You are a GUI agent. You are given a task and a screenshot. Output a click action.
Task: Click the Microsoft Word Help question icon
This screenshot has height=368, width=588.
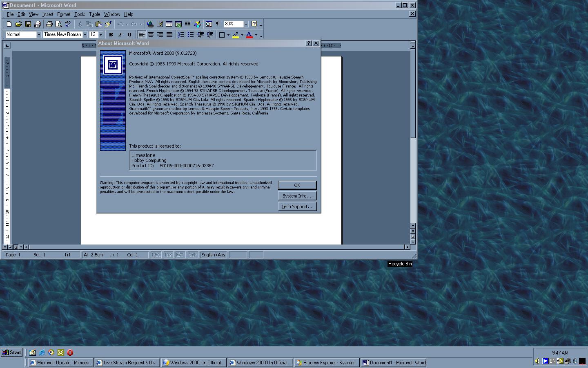pyautogui.click(x=254, y=24)
